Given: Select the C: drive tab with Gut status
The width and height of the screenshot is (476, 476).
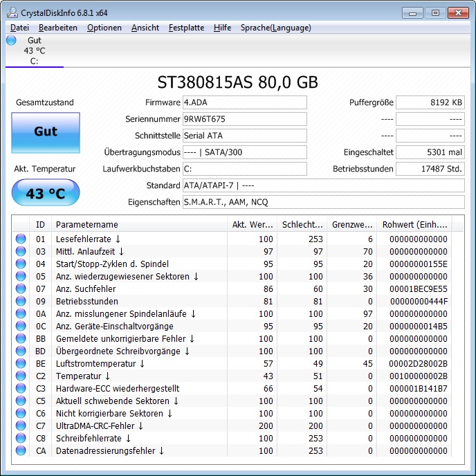Looking at the screenshot, I should 35,51.
